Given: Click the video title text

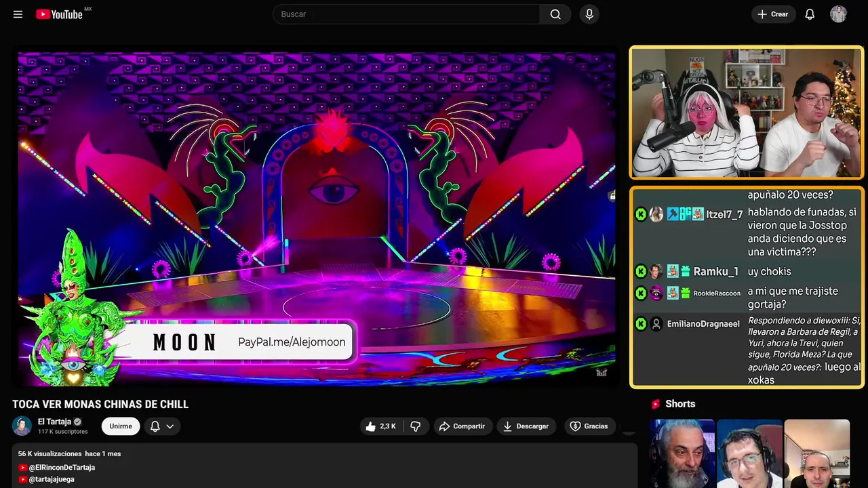Looking at the screenshot, I should coord(100,405).
